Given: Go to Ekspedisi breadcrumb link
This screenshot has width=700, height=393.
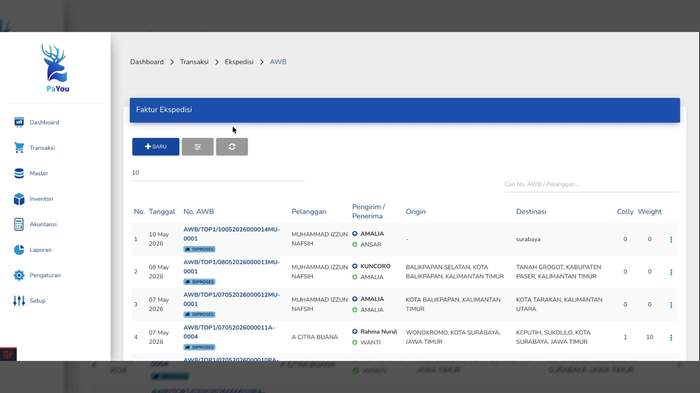Looking at the screenshot, I should (239, 62).
